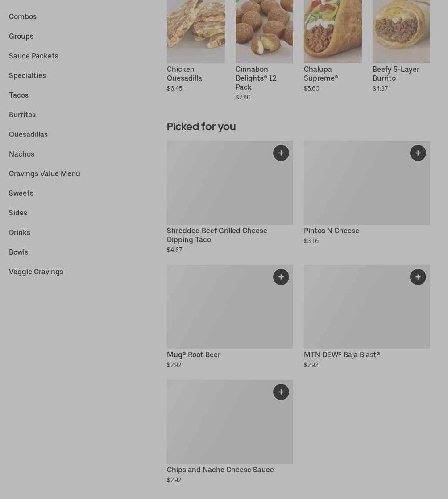Go to Sauce Packets category
This screenshot has height=499, width=448.
pyautogui.click(x=33, y=56)
